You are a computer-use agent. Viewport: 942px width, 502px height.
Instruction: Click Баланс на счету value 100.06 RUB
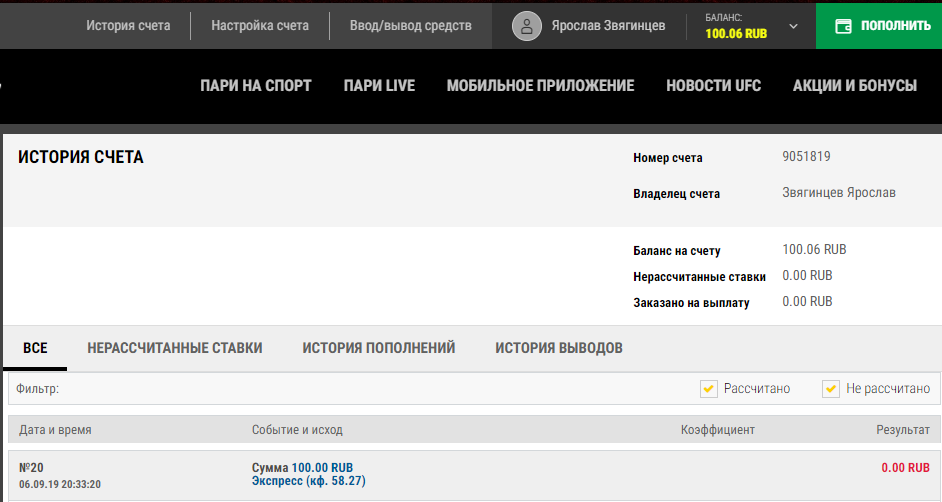(x=814, y=249)
